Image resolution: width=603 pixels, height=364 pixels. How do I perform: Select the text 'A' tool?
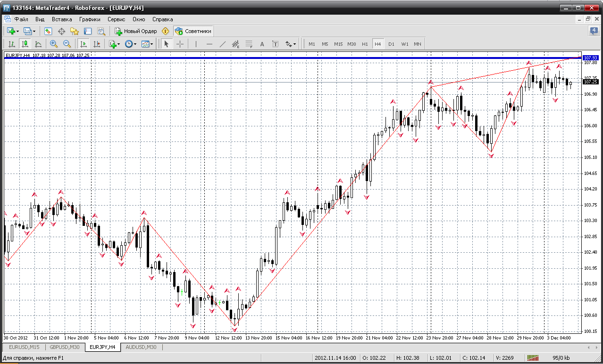tap(262, 44)
